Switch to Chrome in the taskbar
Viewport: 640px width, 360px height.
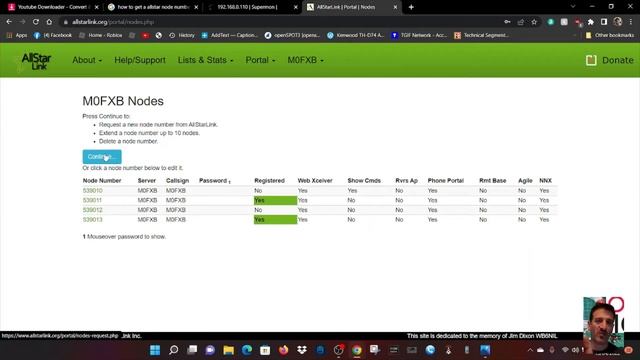357,350
